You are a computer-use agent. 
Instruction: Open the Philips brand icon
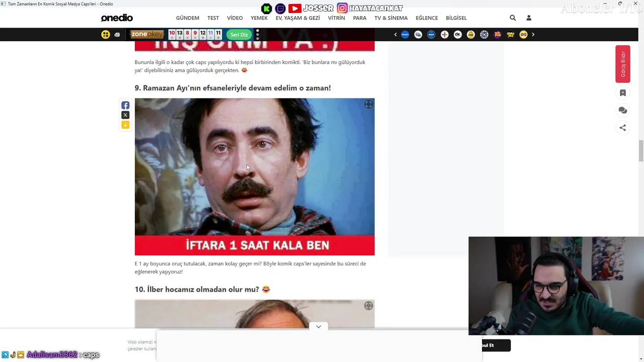405,35
